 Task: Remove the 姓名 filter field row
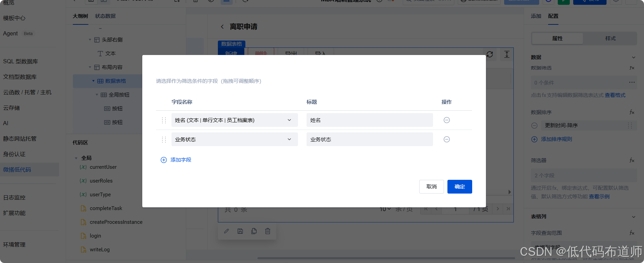coord(446,120)
